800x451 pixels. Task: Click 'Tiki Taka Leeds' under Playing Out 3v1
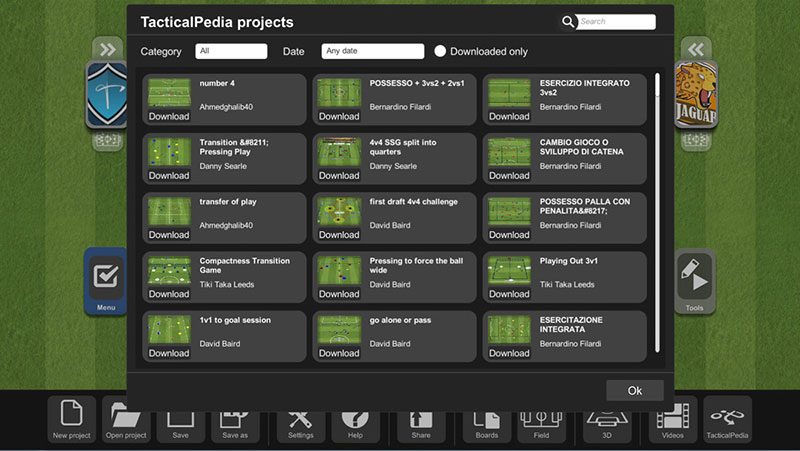pos(567,284)
